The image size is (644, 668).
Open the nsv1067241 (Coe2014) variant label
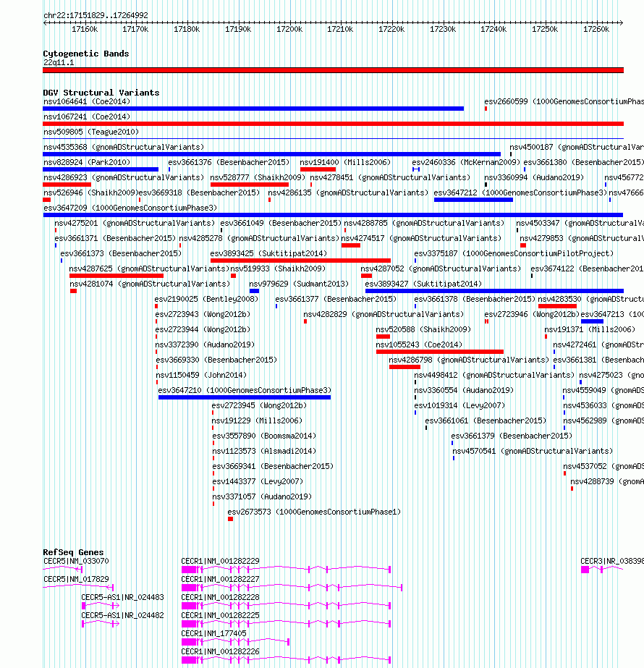pos(87,117)
